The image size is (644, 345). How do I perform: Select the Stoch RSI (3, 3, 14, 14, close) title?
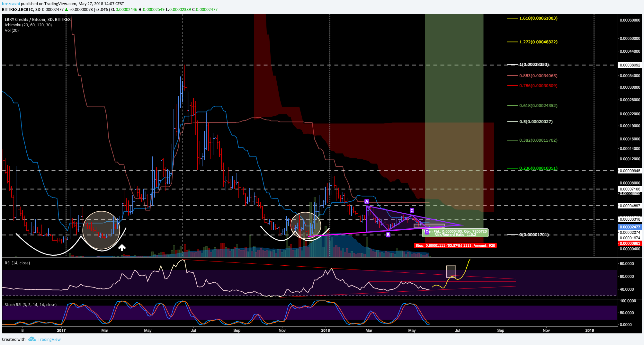coord(31,305)
